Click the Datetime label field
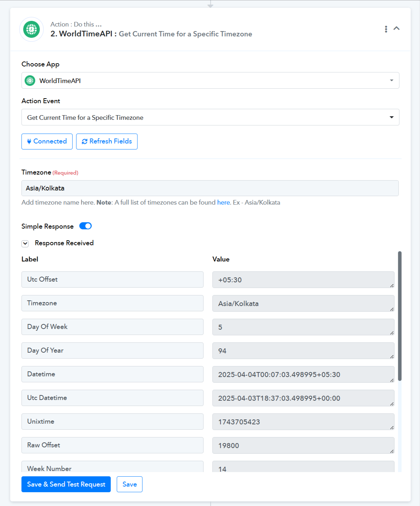 [x=113, y=374]
